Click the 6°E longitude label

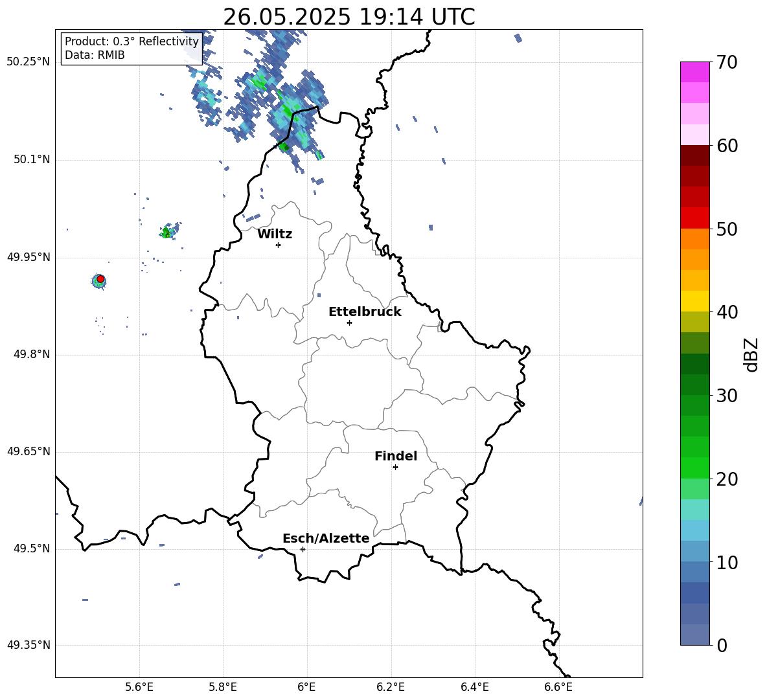[306, 687]
